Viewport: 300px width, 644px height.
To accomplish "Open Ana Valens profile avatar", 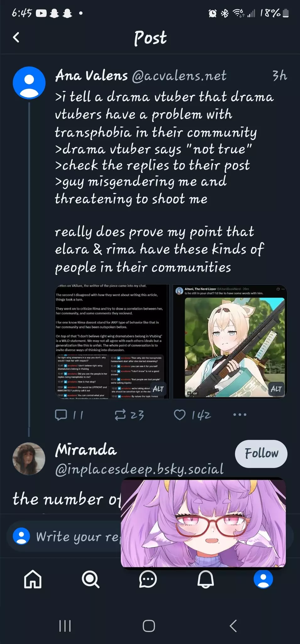I will click(29, 83).
